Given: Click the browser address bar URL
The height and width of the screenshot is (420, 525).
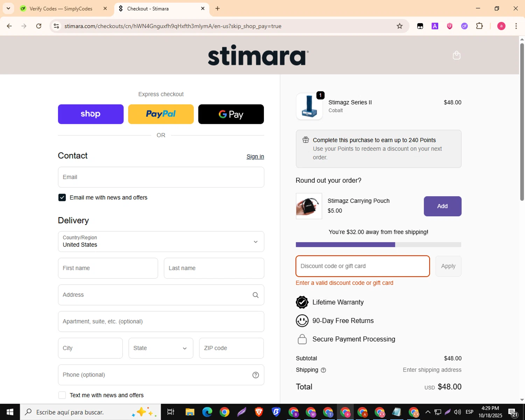Looking at the screenshot, I should click(x=173, y=26).
